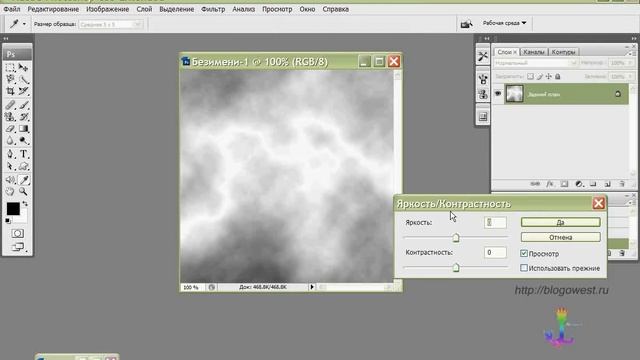This screenshot has width=640, height=360.
Task: Click the Bridge launch icon in options bar
Action: tap(466, 24)
